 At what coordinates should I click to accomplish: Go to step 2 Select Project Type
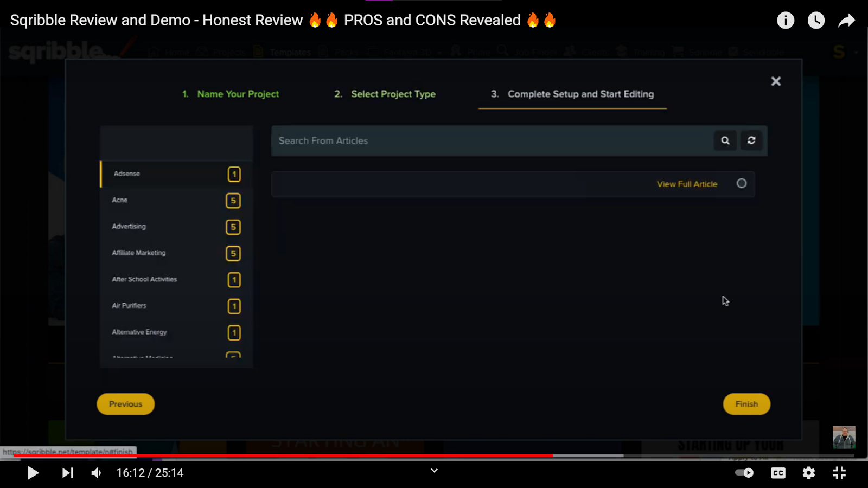pyautogui.click(x=385, y=94)
